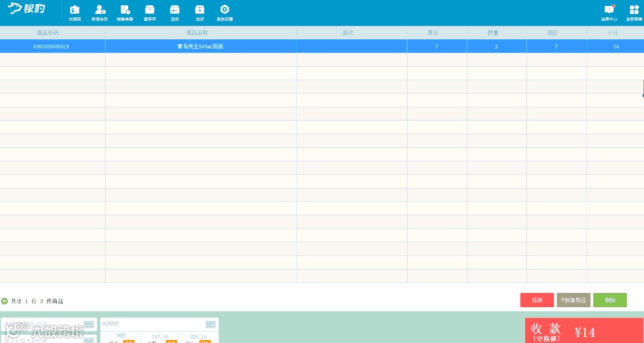This screenshot has width=644, height=343.
Task: Click the 新增会员 add member icon
Action: 100,13
